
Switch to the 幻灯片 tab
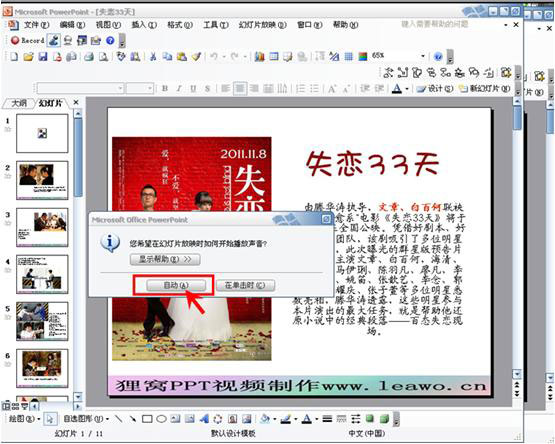tap(50, 103)
